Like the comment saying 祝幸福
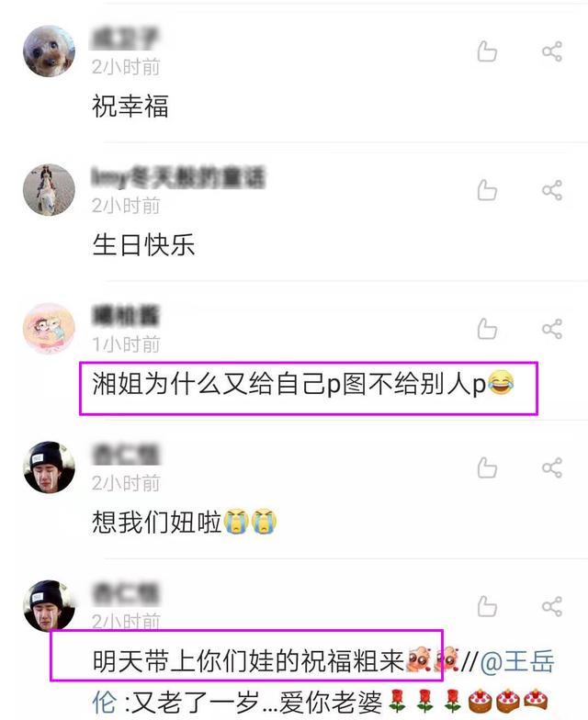The width and height of the screenshot is (588, 720). click(x=487, y=51)
